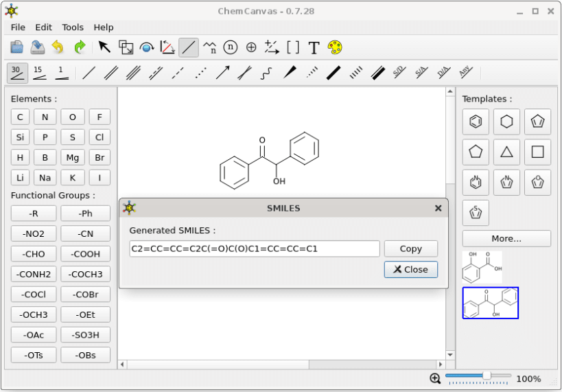Add the -NO2 functional group
This screenshot has height=392, width=562.
point(34,234)
